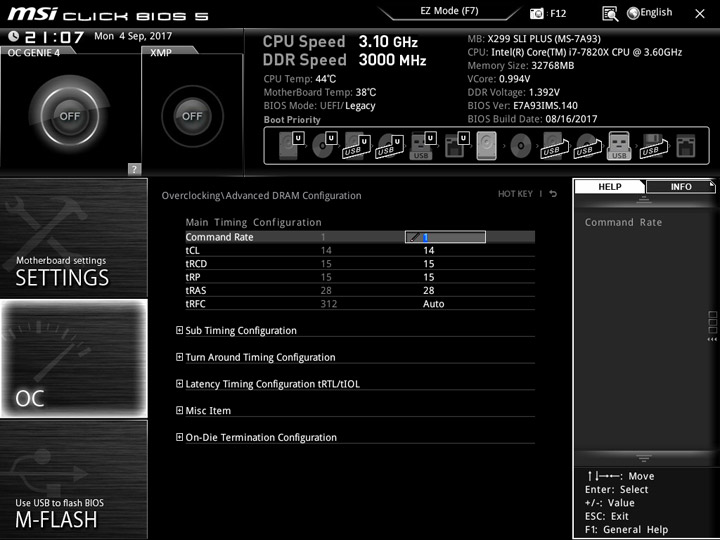
Task: Open the HELP tab
Action: (610, 186)
